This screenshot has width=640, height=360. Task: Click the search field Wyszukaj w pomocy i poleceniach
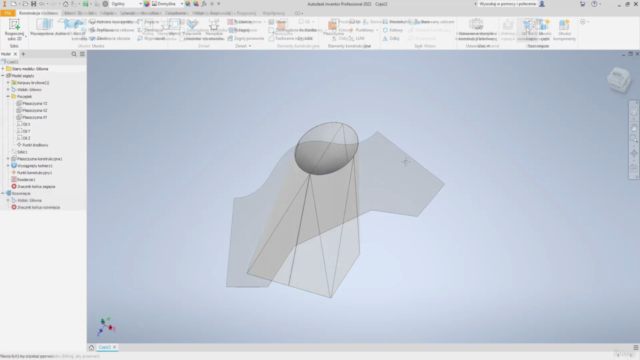pyautogui.click(x=507, y=4)
